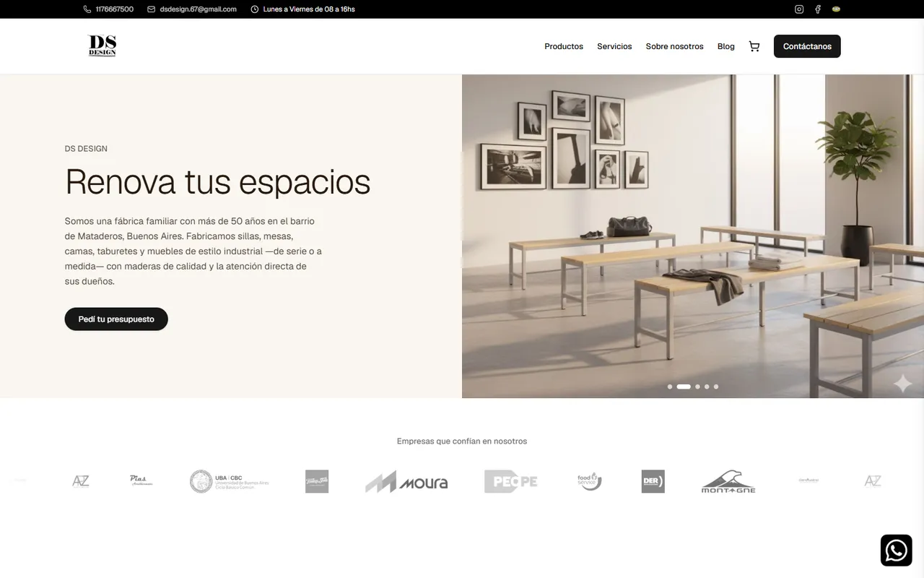Image resolution: width=924 pixels, height=578 pixels.
Task: Open the Instagram icon in top bar
Action: 799,9
